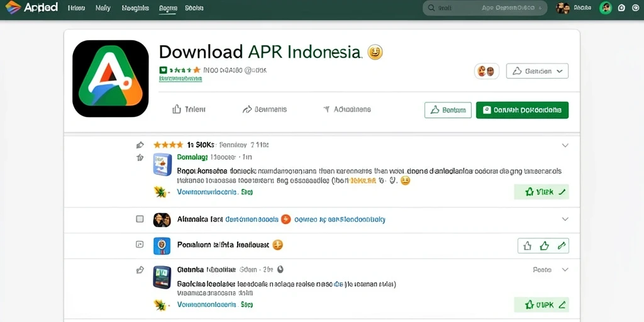
Task: Click the orange round icon in Alnanaica row
Action: pyautogui.click(x=286, y=219)
